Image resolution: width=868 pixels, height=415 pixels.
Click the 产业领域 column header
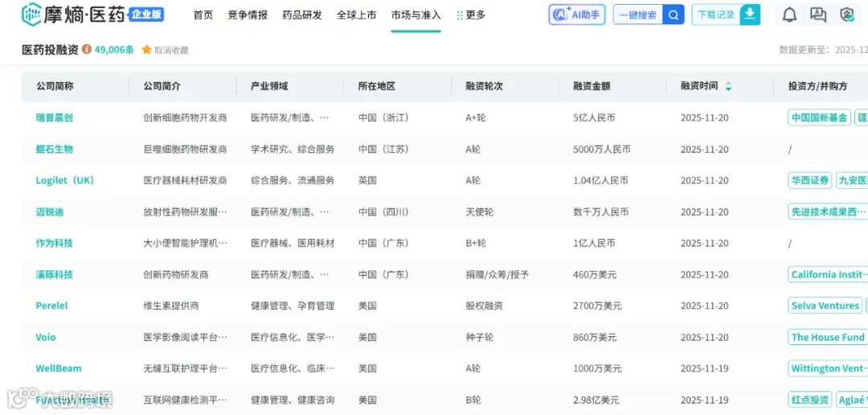pos(269,86)
